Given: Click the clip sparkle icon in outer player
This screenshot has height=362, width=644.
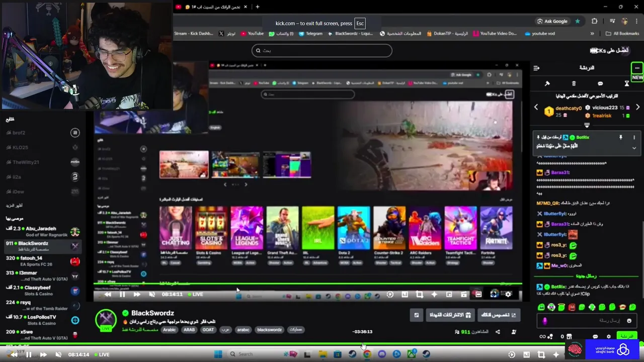Looking at the screenshot, I should pyautogui.click(x=555, y=354).
